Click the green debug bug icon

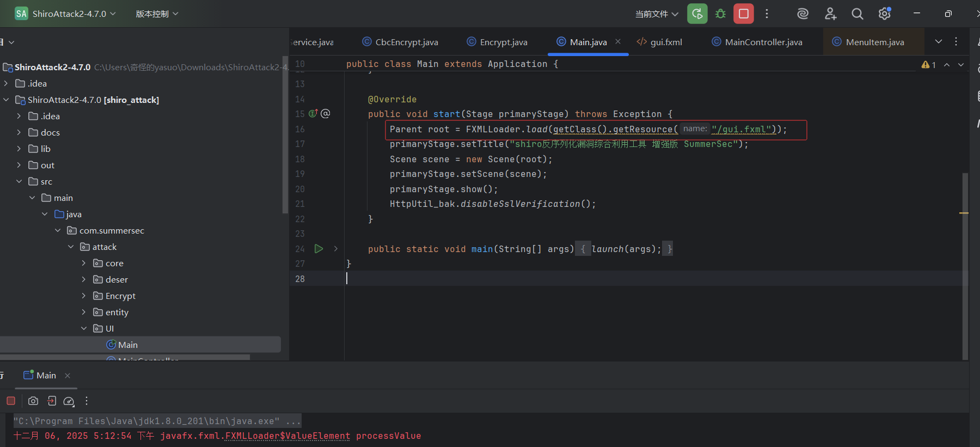pyautogui.click(x=720, y=14)
